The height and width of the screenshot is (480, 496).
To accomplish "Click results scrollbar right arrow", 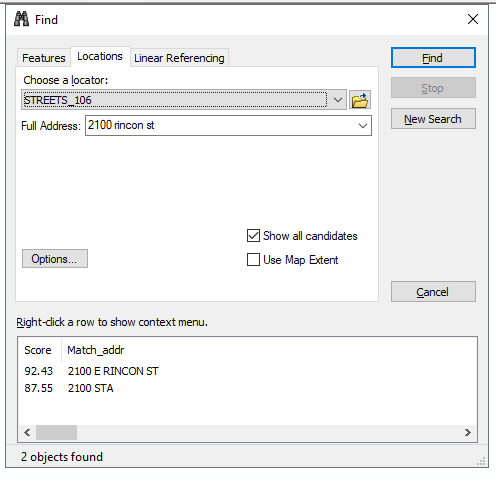I will click(x=468, y=432).
